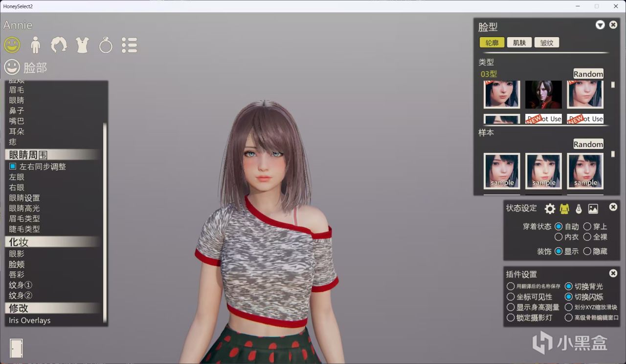
Task: Open 嘴巴 in the face list
Action: (x=17, y=121)
